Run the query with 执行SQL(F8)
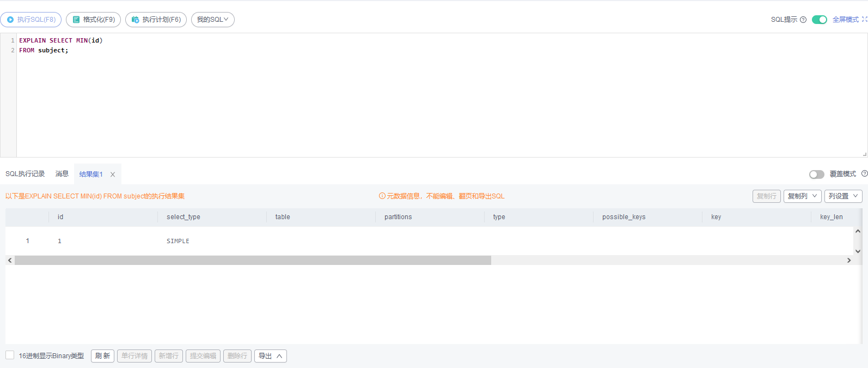 pos(31,20)
